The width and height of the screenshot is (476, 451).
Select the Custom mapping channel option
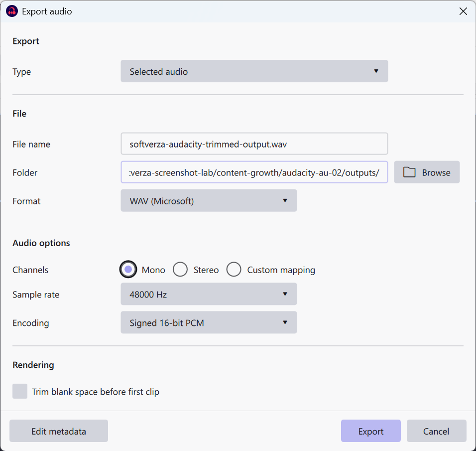tap(234, 270)
